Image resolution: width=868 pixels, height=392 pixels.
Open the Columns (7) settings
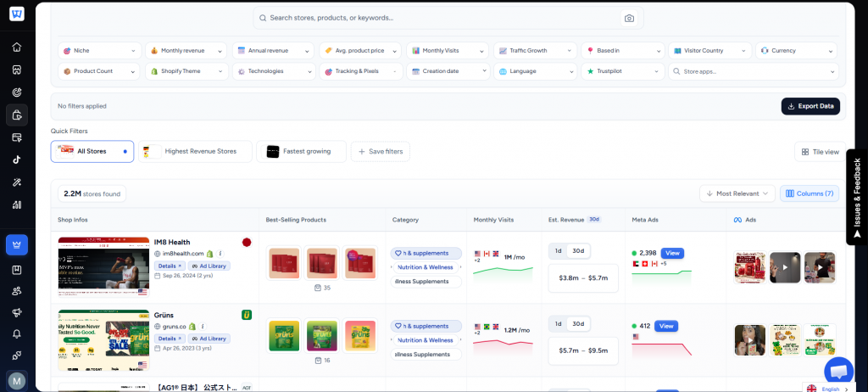810,193
